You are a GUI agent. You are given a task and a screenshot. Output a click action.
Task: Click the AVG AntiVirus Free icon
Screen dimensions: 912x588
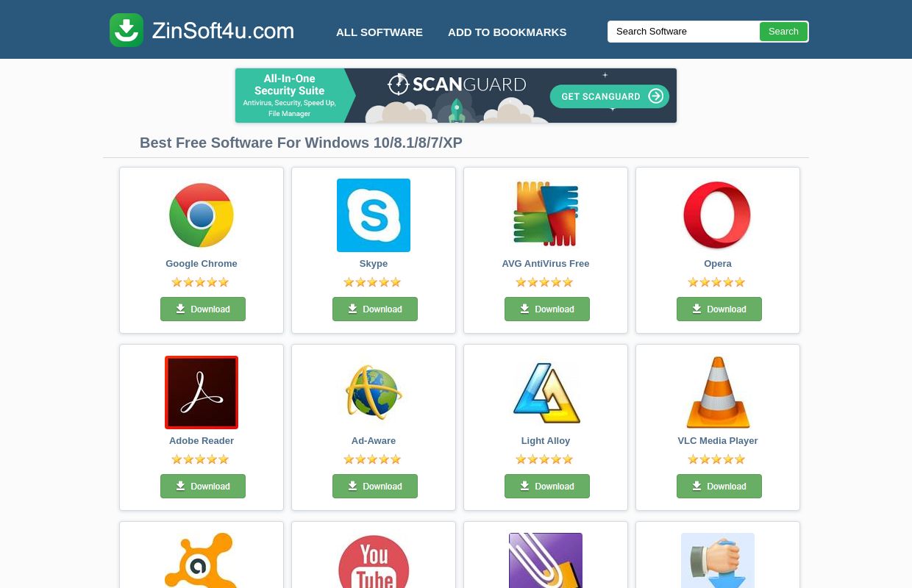click(x=545, y=214)
